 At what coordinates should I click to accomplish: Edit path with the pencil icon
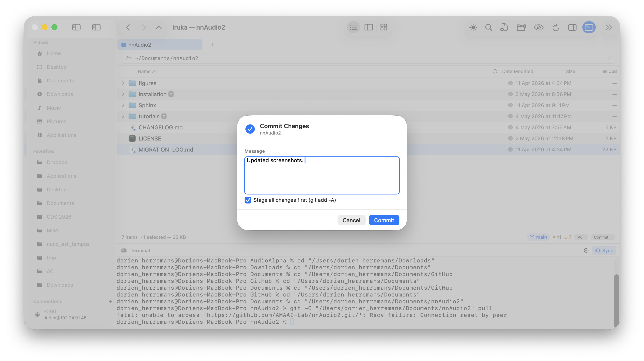coord(609,58)
